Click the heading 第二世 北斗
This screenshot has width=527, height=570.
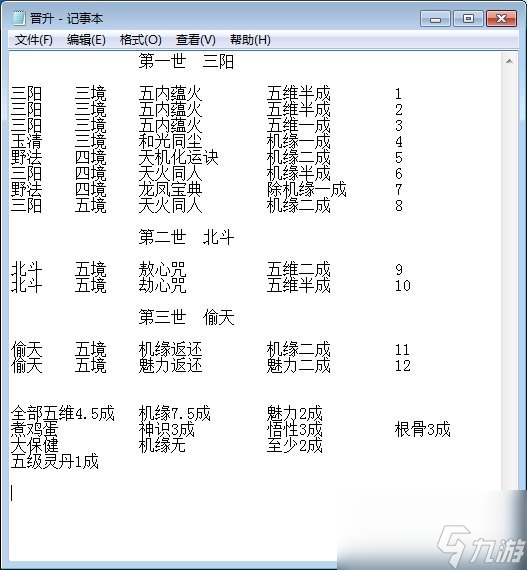(x=186, y=237)
